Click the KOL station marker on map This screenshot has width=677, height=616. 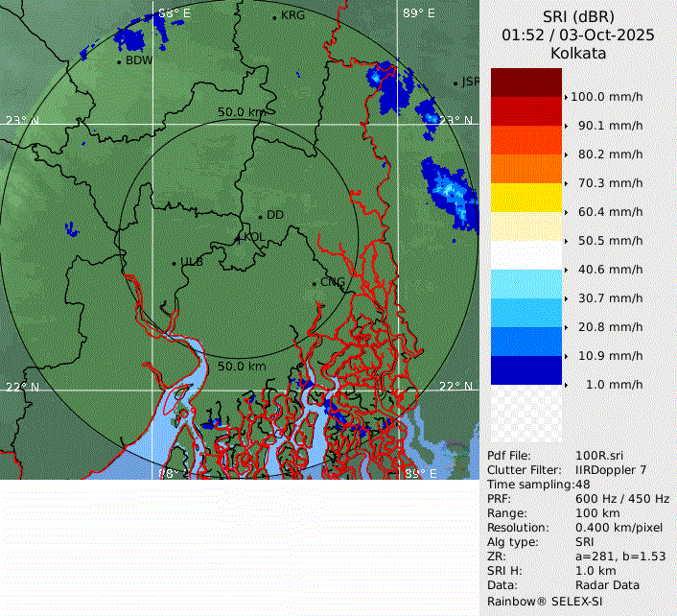click(x=240, y=237)
